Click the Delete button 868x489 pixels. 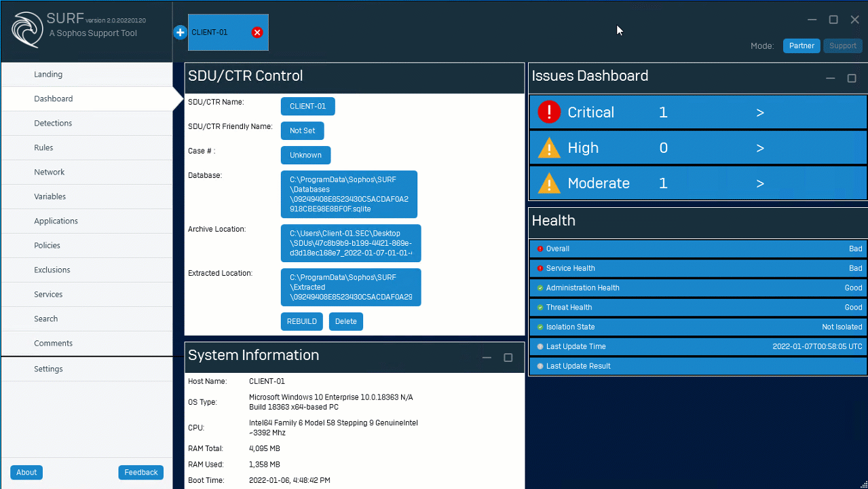[346, 322]
